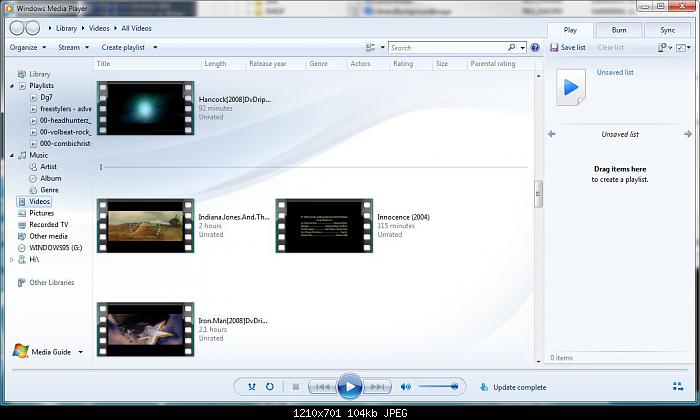Screen dimensions: 700x420
Task: Select Recorded TV in navigation tree
Action: point(48,225)
